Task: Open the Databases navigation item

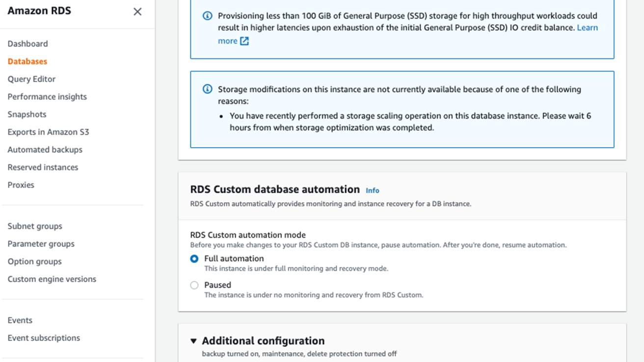Action: pos(27,61)
